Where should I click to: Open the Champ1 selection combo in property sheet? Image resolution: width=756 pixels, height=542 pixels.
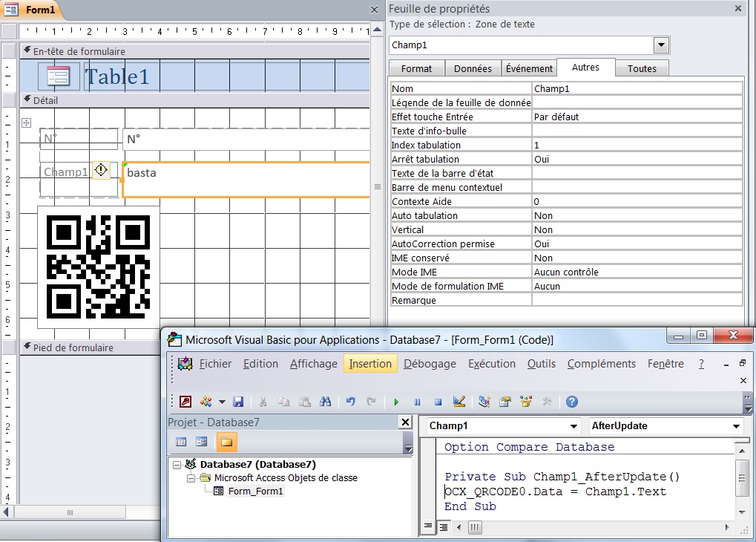(662, 45)
